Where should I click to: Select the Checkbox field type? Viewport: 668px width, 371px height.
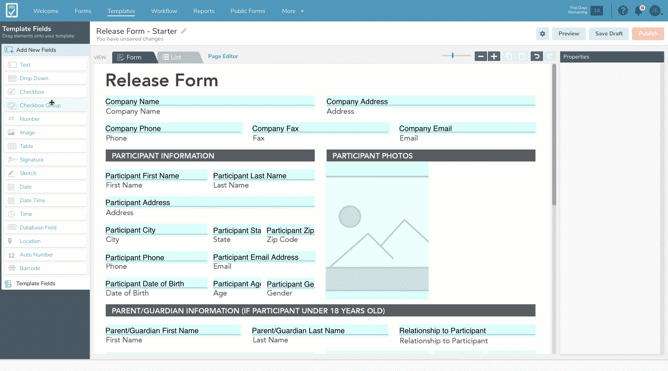46,92
